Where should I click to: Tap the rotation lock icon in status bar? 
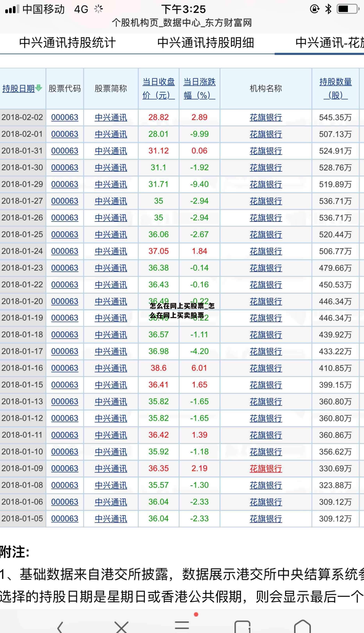pyautogui.click(x=315, y=9)
